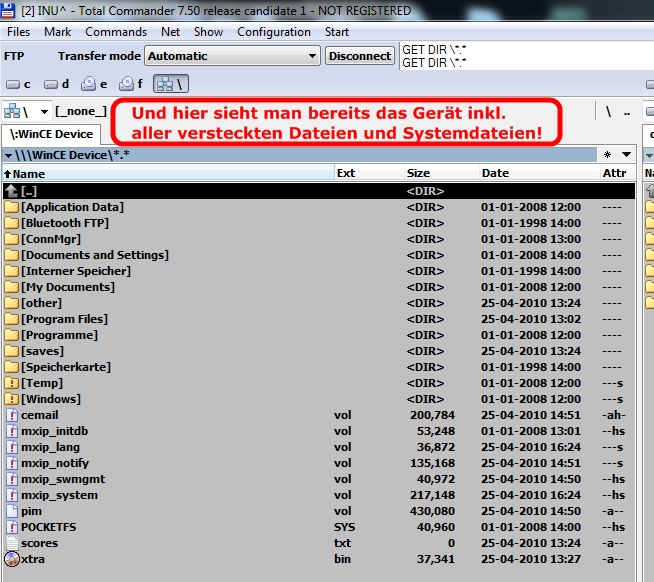Select the 37,341 size of xtra
The image size is (654, 582).
tap(435, 559)
